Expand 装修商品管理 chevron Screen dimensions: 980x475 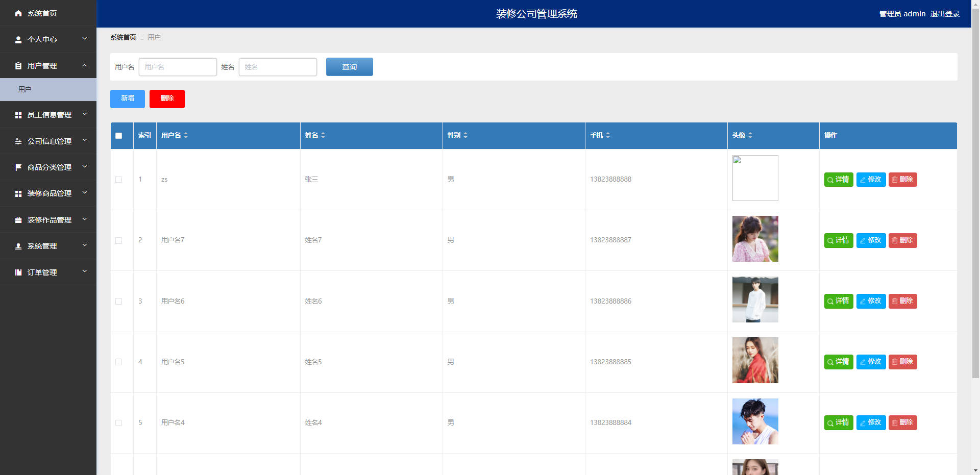pos(85,193)
